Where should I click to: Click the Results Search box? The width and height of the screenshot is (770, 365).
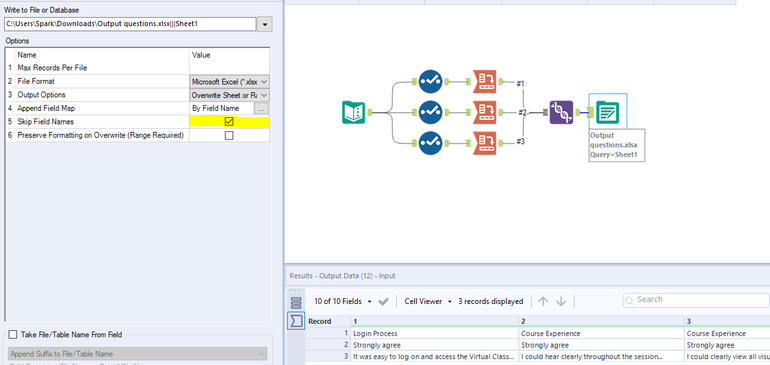(x=695, y=300)
